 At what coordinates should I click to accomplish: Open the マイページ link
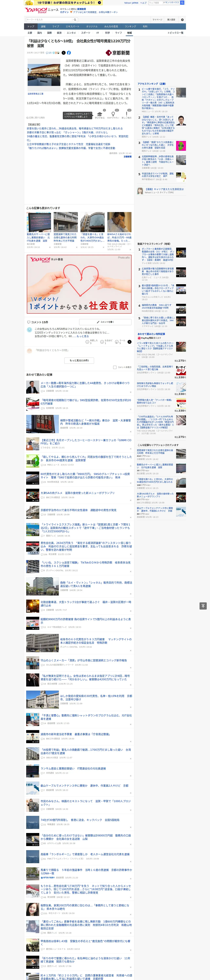pyautogui.click(x=157, y=19)
